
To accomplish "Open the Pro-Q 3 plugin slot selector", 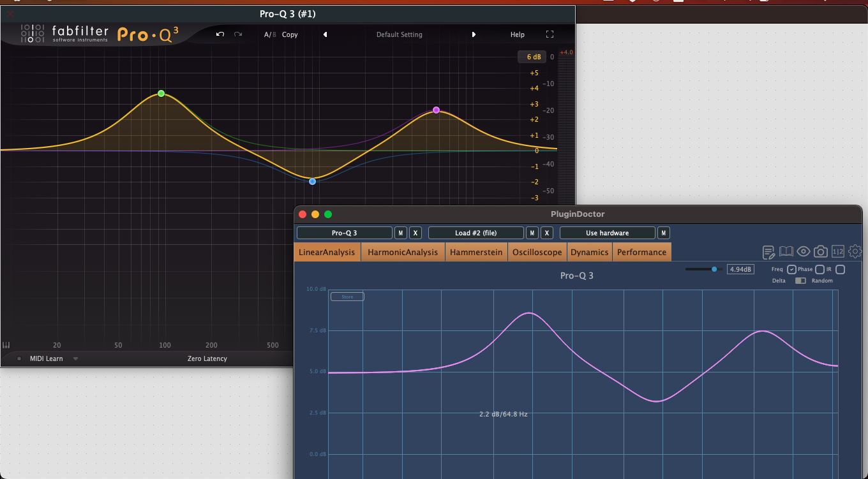I will (x=345, y=233).
